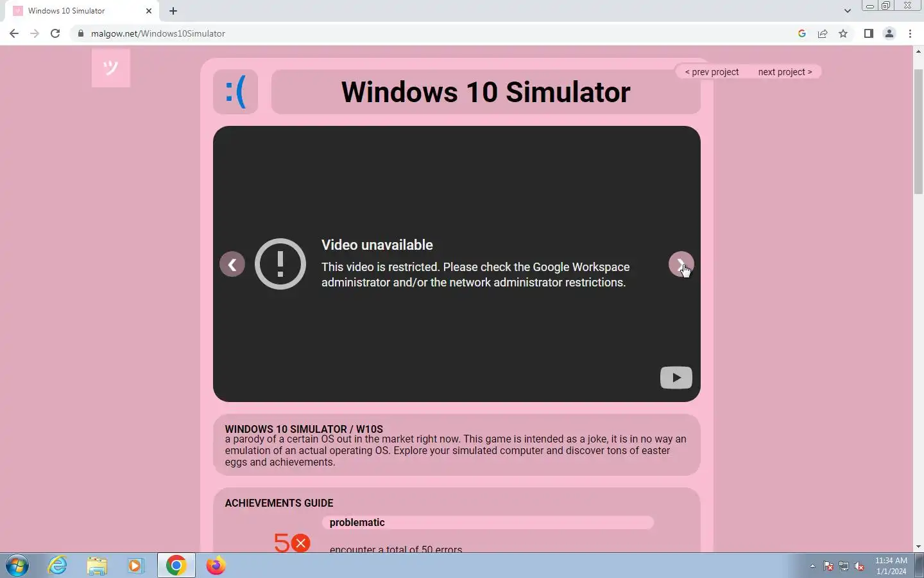The width and height of the screenshot is (924, 578).
Task: Go to previous slide in carousel
Action: point(232,264)
